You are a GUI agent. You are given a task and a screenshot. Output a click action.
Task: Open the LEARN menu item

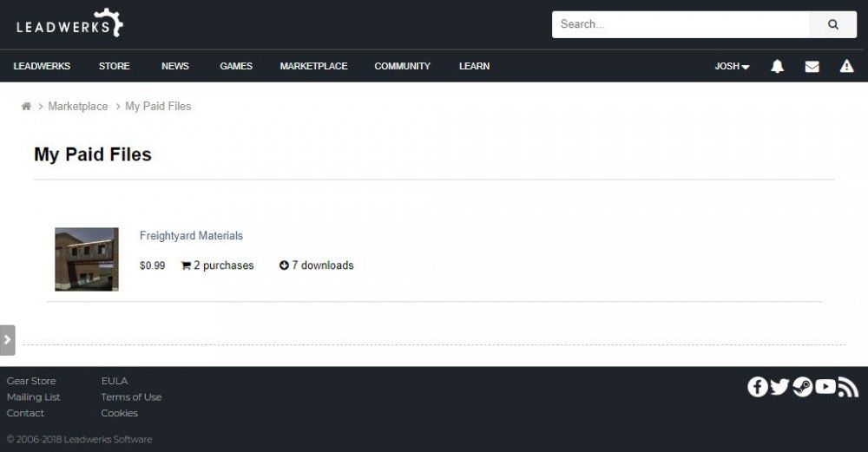pos(474,66)
